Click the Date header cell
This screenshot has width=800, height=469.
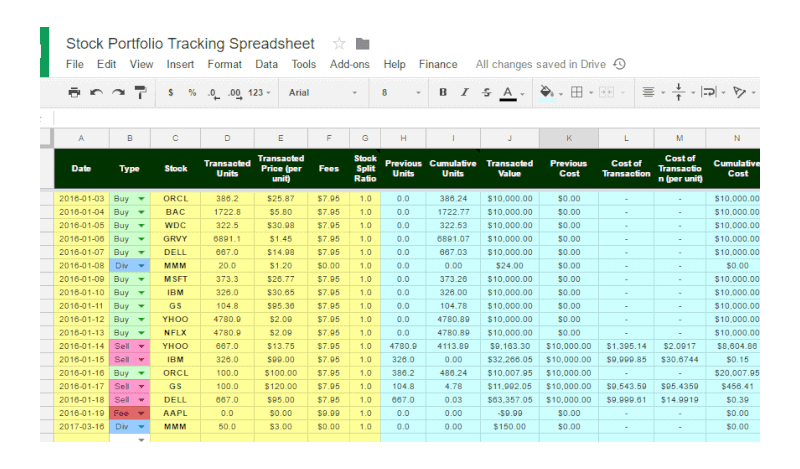tap(81, 168)
